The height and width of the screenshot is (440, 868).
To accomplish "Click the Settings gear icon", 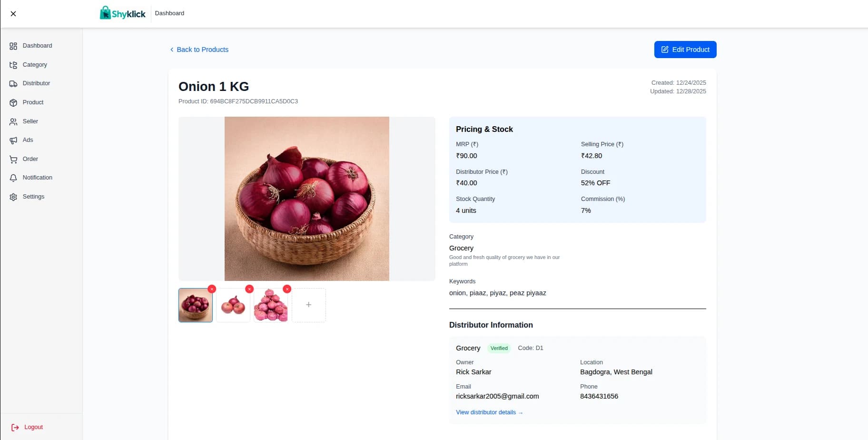I will [13, 197].
